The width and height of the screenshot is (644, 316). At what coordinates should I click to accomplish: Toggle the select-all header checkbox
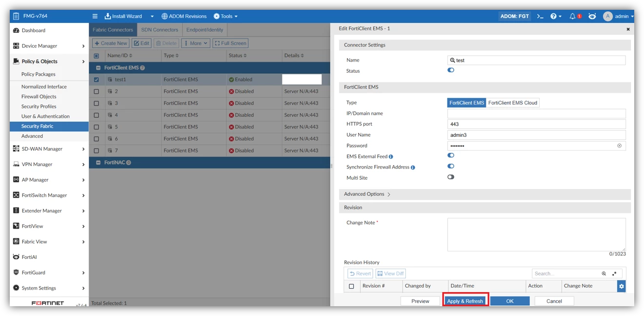click(96, 56)
